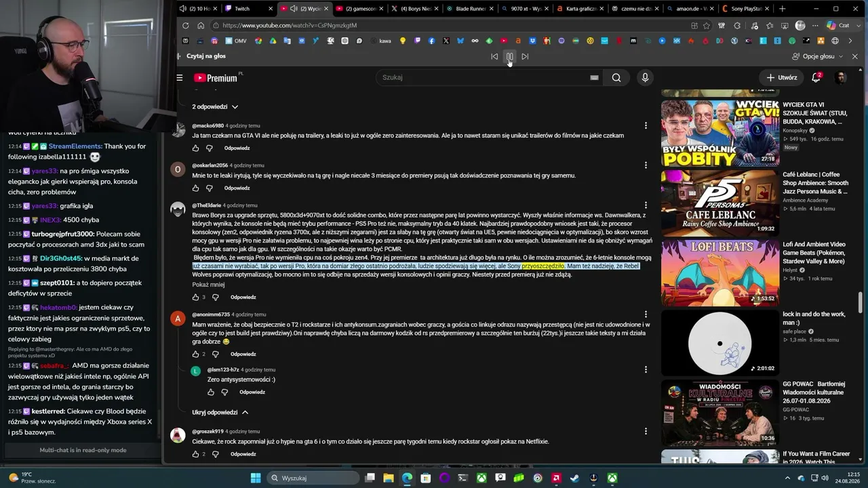Open the YouTube hamburger guide menu
868x488 pixels.
pos(180,78)
